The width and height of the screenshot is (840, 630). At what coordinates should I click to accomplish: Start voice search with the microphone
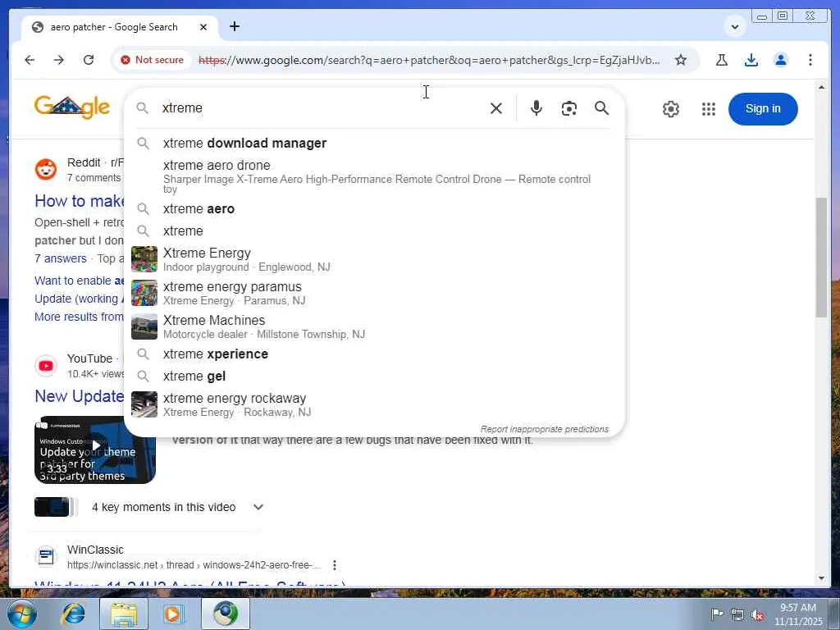point(536,108)
